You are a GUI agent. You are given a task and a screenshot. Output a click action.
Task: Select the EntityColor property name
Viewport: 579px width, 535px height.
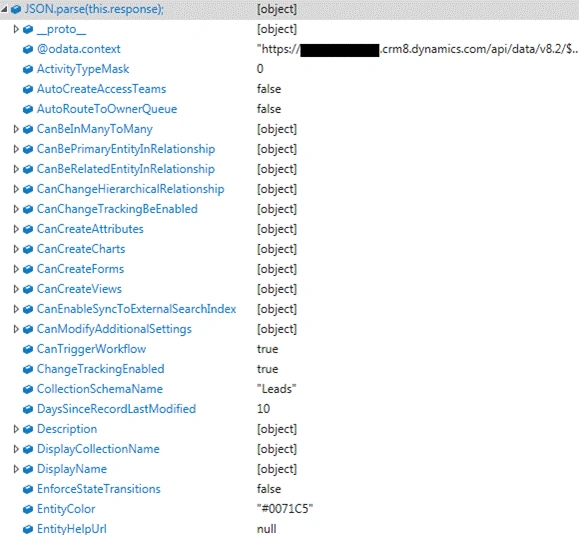[x=66, y=509]
